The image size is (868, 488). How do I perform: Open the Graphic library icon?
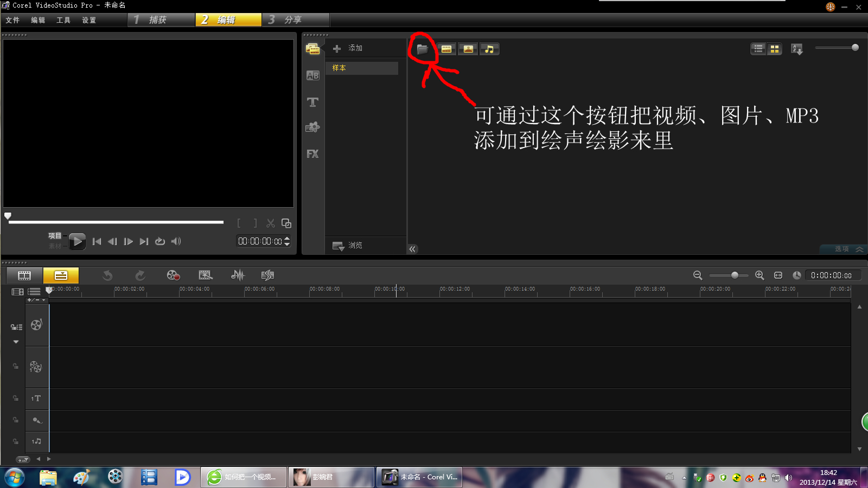312,127
